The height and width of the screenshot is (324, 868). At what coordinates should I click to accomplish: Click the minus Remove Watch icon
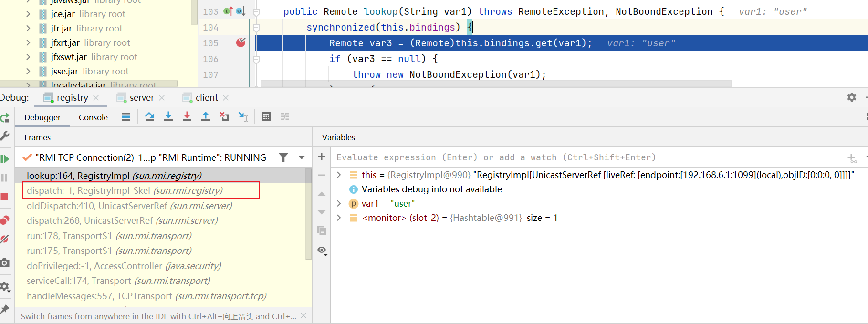[322, 175]
